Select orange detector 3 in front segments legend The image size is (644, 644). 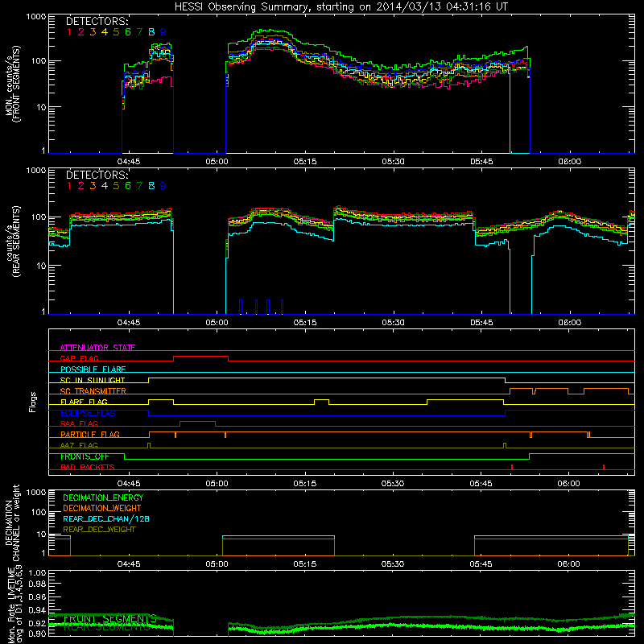coord(93,32)
